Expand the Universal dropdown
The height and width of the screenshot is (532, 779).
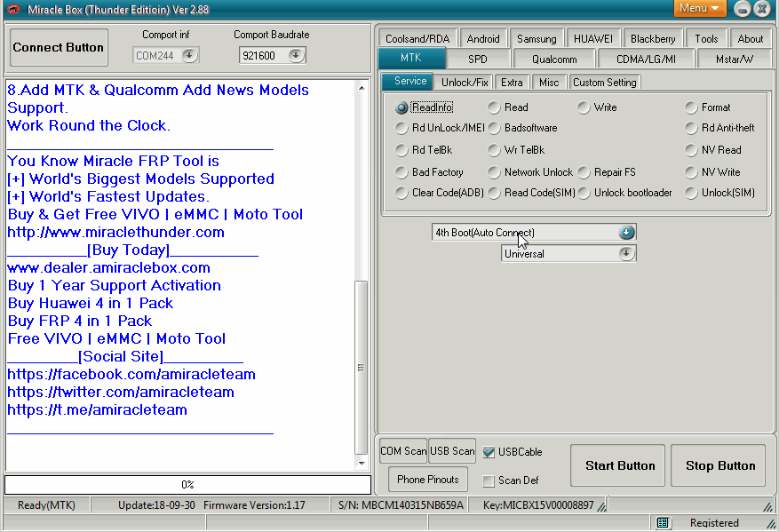626,253
